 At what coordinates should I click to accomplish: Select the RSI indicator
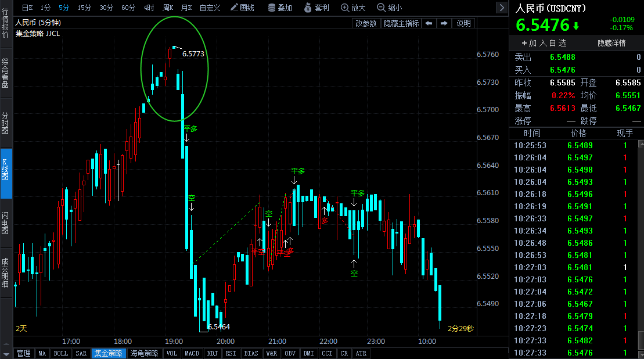pyautogui.click(x=231, y=353)
